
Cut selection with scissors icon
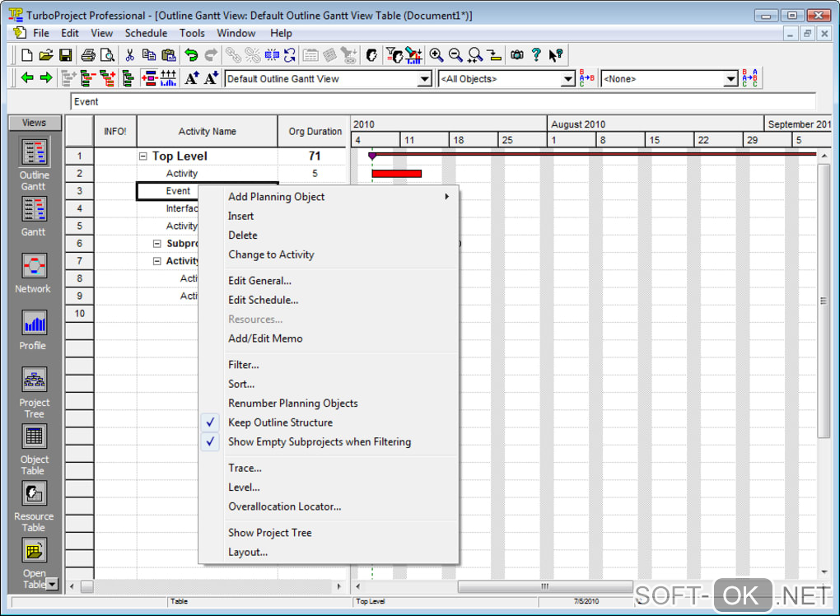129,54
